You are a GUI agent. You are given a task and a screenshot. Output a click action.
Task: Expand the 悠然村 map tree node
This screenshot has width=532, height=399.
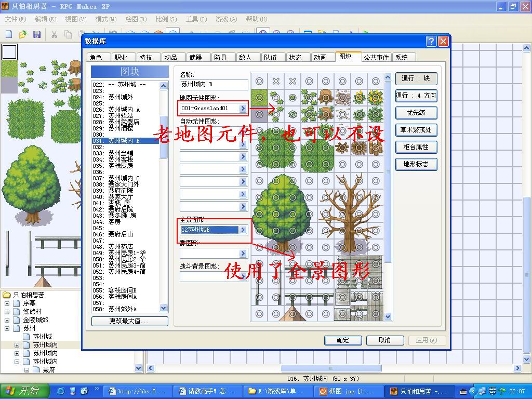click(x=7, y=312)
